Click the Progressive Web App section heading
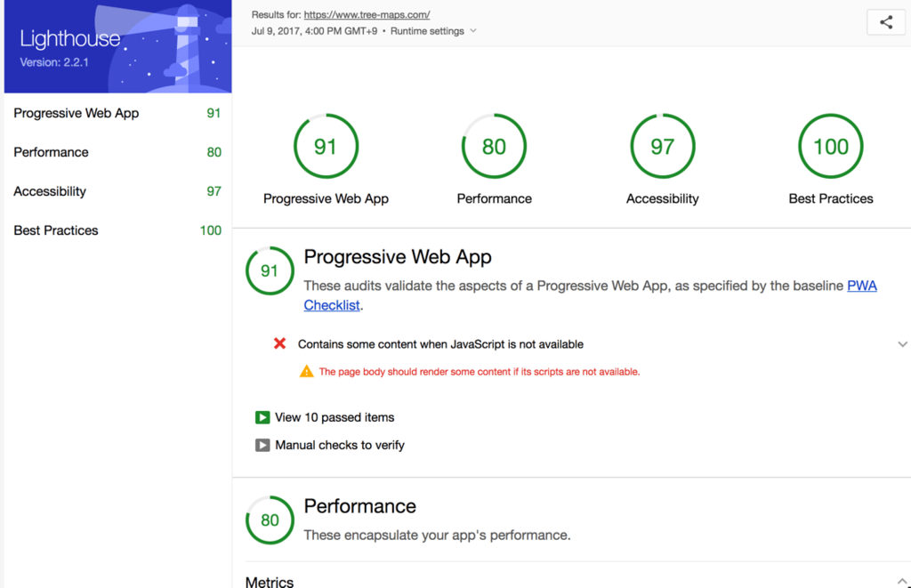 pos(398,257)
